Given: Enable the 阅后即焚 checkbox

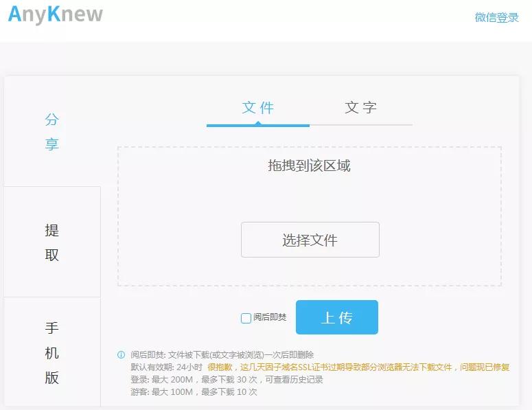Looking at the screenshot, I should pyautogui.click(x=246, y=318).
